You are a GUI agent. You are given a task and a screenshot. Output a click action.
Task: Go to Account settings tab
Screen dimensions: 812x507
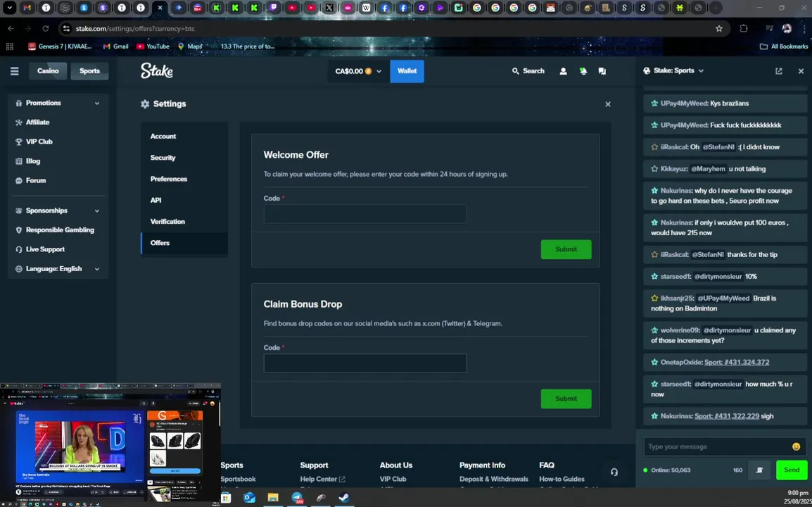click(x=184, y=137)
